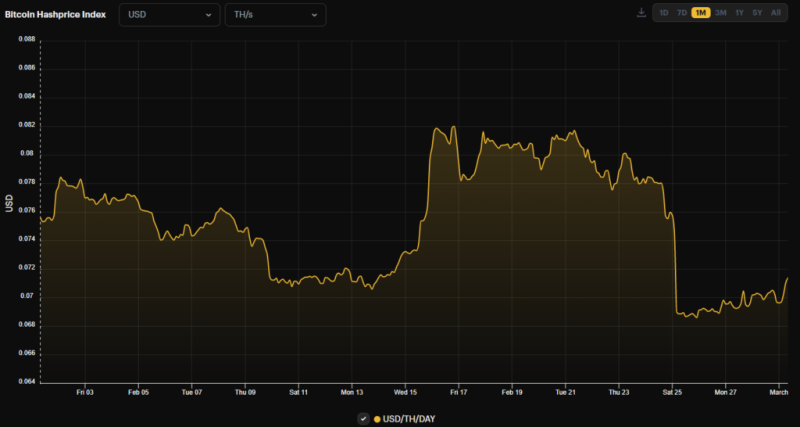
Task: Show the 5Y time range
Action: pos(757,13)
